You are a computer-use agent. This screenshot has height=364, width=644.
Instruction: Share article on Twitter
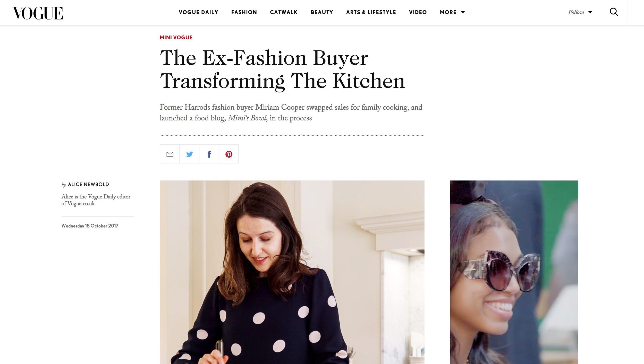click(x=189, y=154)
